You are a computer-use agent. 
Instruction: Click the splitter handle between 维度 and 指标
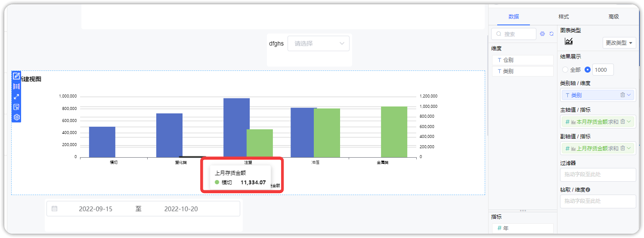(x=523, y=211)
